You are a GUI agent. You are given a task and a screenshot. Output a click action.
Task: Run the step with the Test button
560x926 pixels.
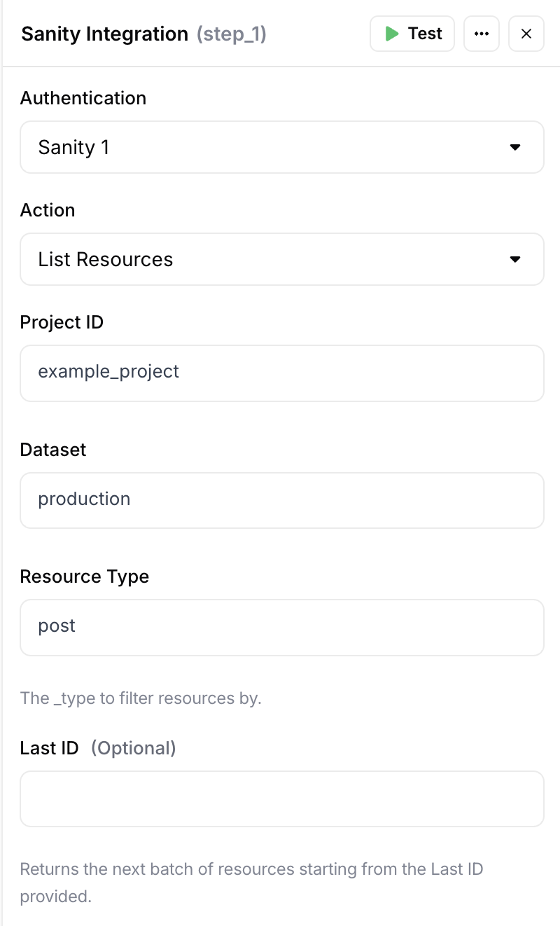(412, 34)
